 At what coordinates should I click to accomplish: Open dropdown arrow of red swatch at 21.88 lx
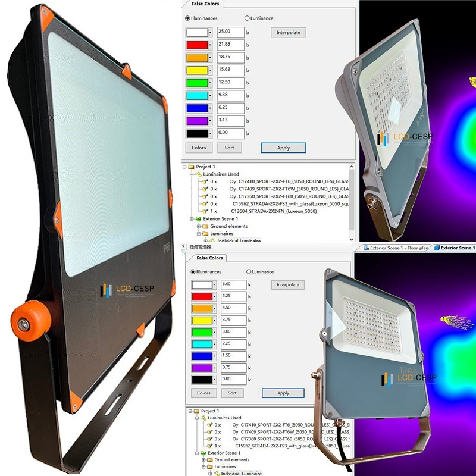(x=210, y=45)
